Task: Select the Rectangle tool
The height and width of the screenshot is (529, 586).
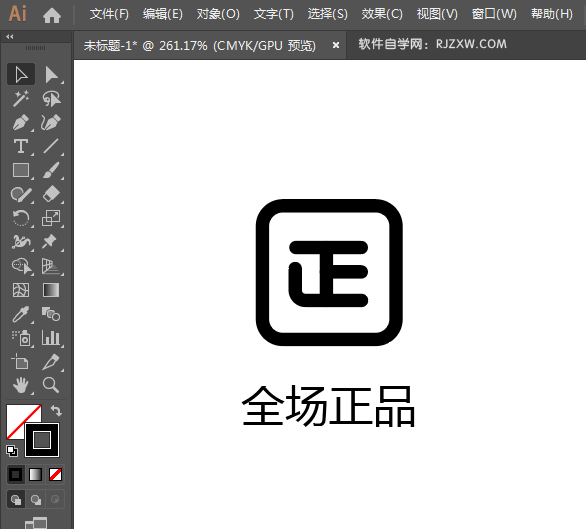Action: tap(21, 170)
